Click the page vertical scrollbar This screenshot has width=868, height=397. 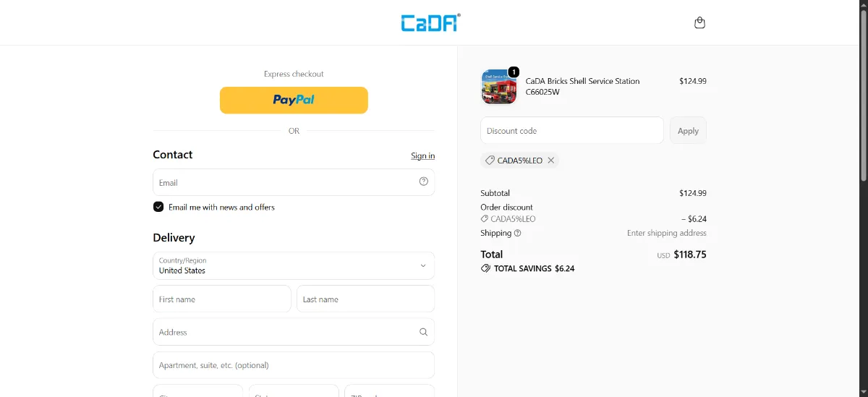pyautogui.click(x=863, y=94)
